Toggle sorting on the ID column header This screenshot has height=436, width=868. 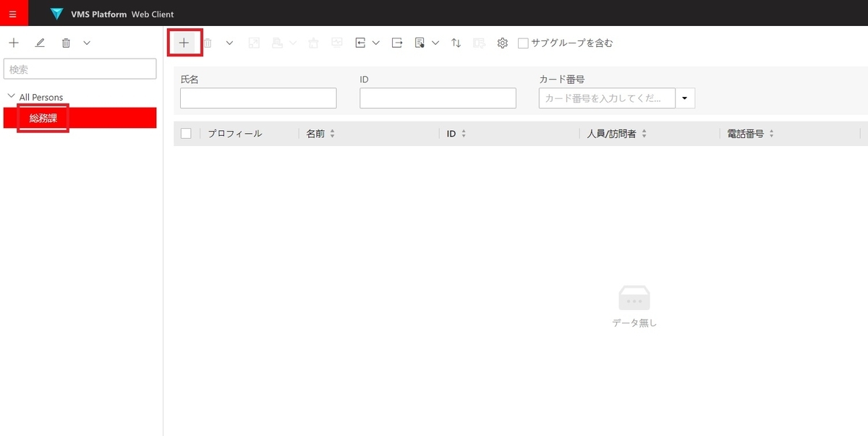pos(464,133)
